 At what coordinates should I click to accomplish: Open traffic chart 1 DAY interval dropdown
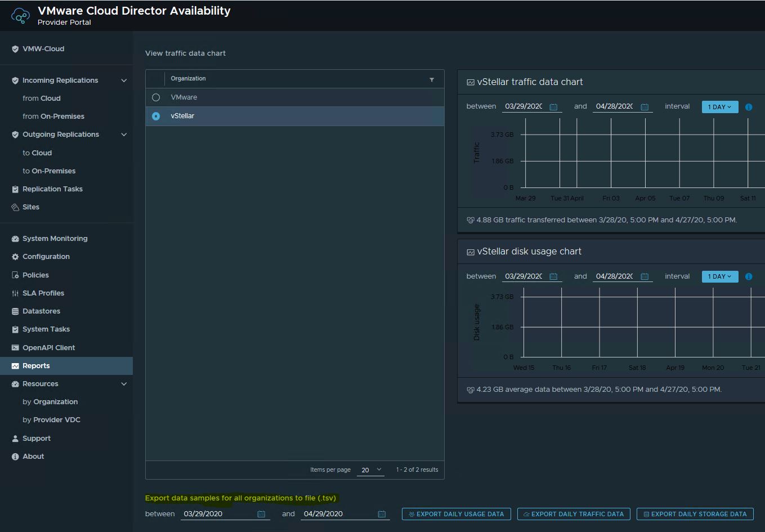(x=719, y=107)
